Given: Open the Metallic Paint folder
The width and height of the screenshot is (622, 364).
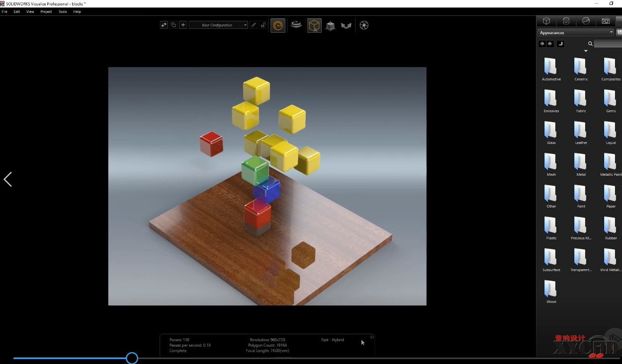Looking at the screenshot, I should pyautogui.click(x=611, y=164).
